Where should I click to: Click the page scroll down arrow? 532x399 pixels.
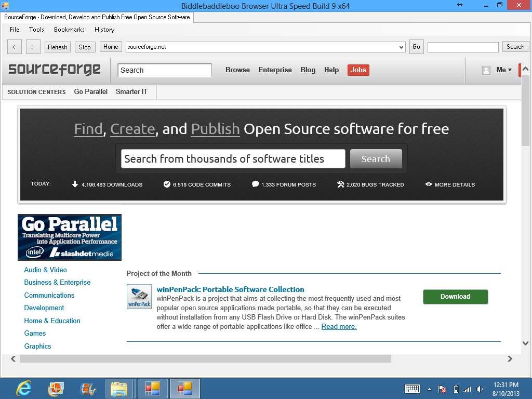pos(526,343)
